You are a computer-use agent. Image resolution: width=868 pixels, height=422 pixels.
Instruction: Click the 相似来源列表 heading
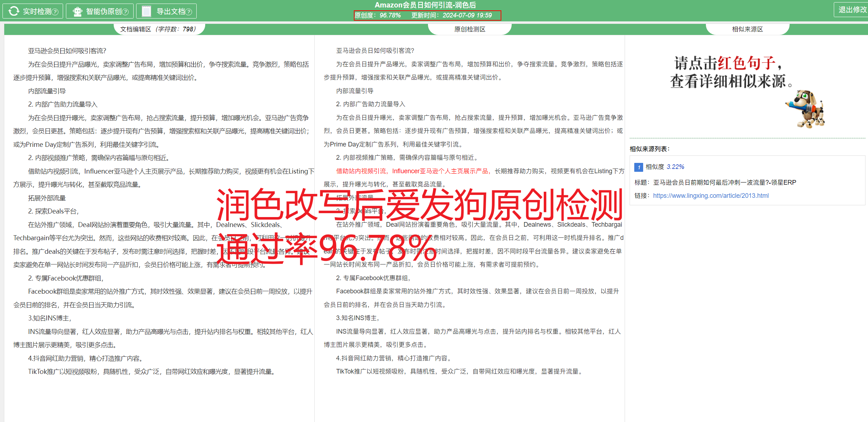(x=650, y=149)
